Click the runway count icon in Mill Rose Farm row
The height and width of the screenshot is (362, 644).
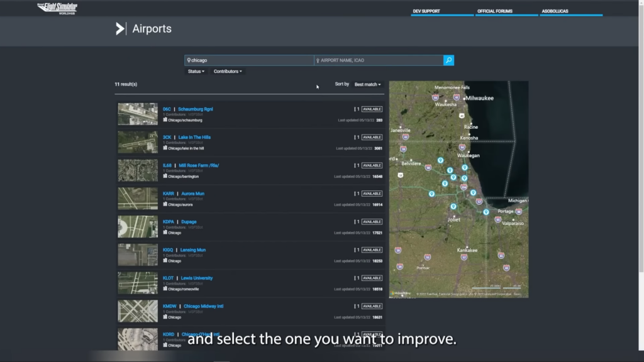[x=355, y=165]
